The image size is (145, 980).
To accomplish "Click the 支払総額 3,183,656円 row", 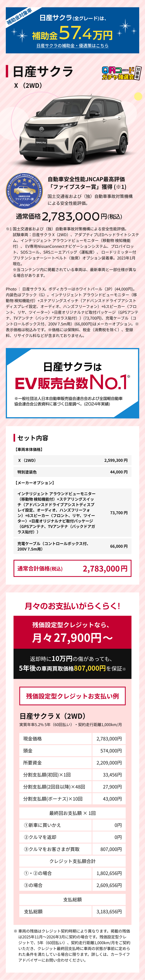I will point(72,912).
